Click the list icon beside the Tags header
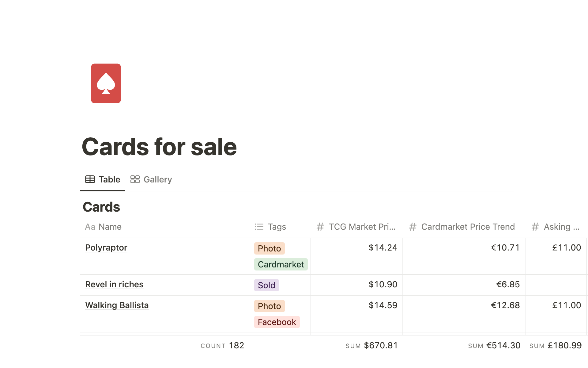 coord(259,227)
